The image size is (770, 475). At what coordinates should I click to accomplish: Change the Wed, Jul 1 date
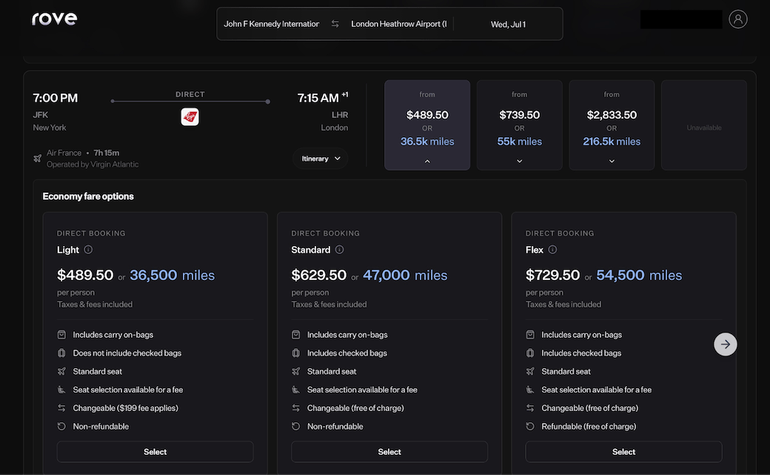508,24
